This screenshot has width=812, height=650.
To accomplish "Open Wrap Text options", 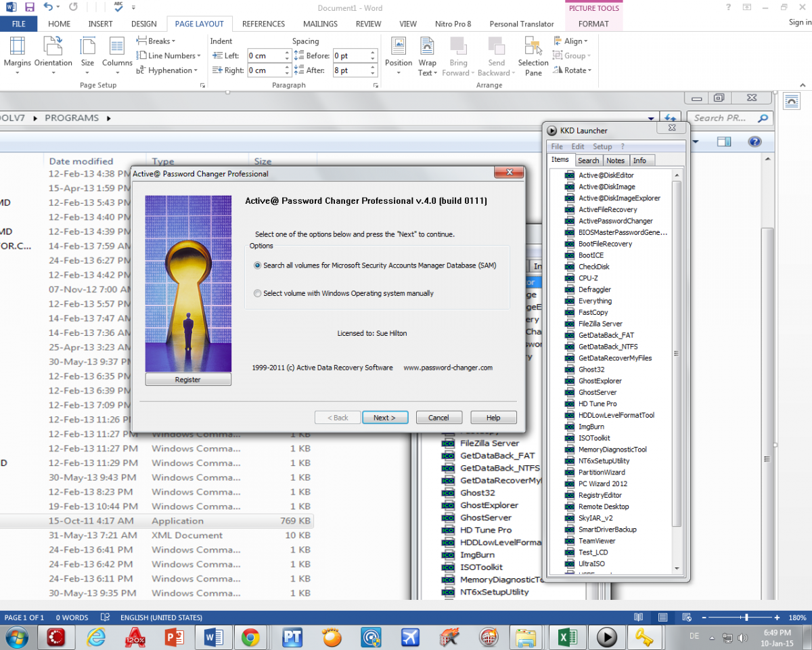I will point(427,56).
